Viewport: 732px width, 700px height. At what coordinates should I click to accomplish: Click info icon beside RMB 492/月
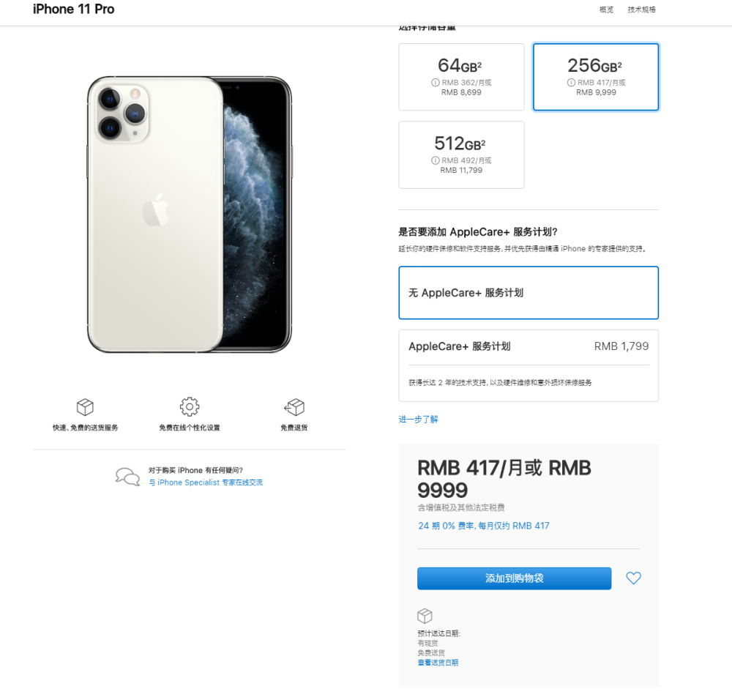(x=436, y=160)
